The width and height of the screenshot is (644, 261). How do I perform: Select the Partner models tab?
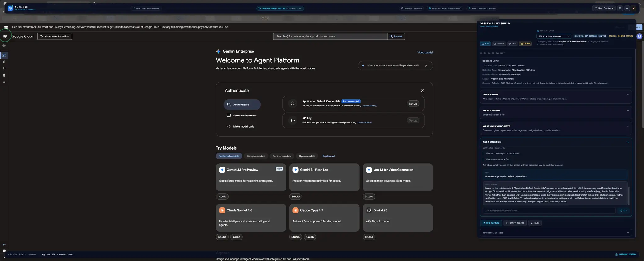point(282,156)
